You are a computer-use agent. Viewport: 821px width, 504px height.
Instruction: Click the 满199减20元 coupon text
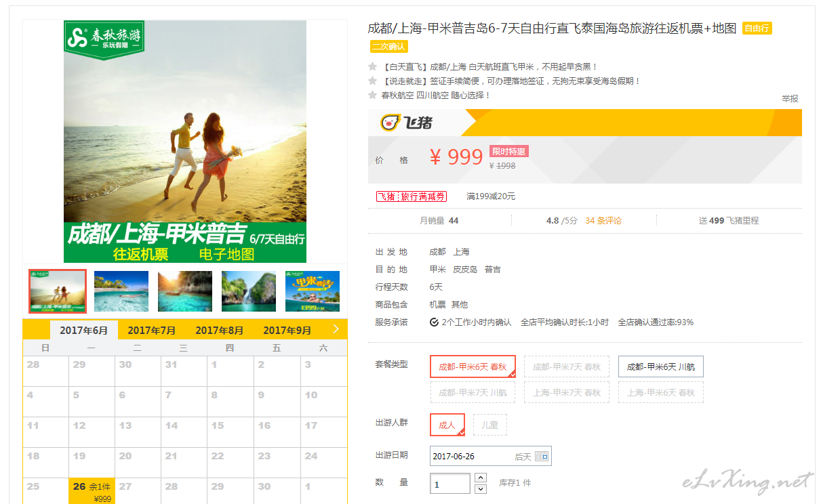(491, 196)
